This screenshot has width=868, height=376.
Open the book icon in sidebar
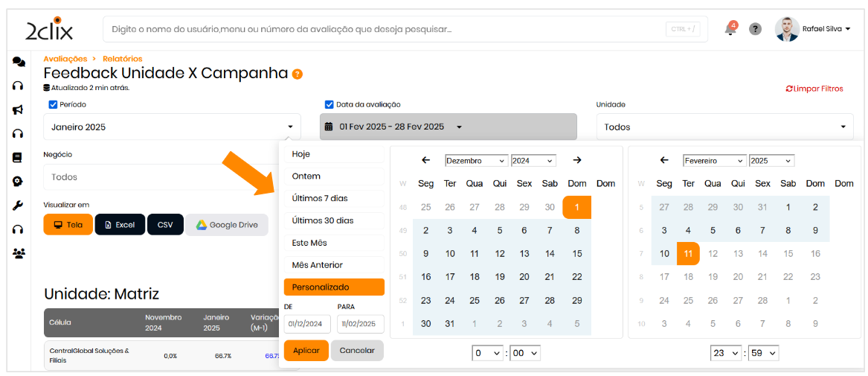pyautogui.click(x=19, y=157)
